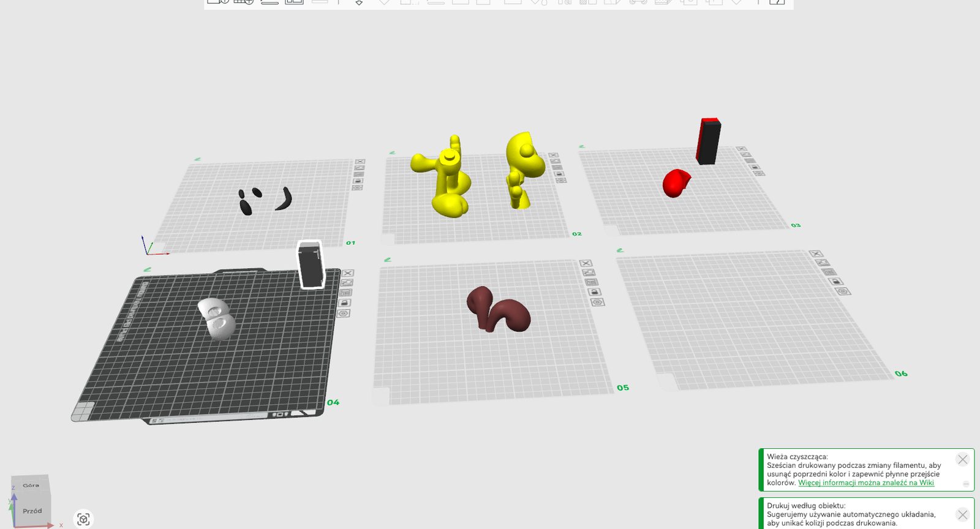
Task: Select the black wipe tower on plate 04
Action: [311, 264]
